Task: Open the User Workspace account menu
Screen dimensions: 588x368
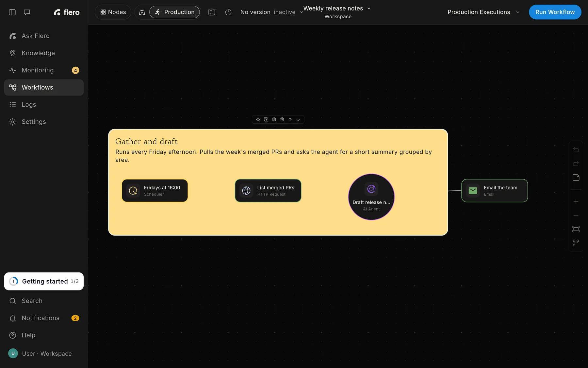Action: (x=44, y=354)
